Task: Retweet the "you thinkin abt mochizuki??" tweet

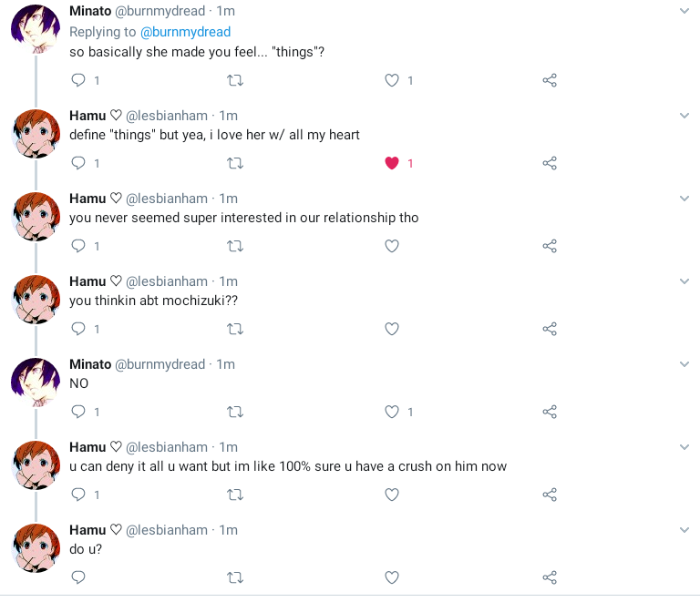Action: pos(234,330)
